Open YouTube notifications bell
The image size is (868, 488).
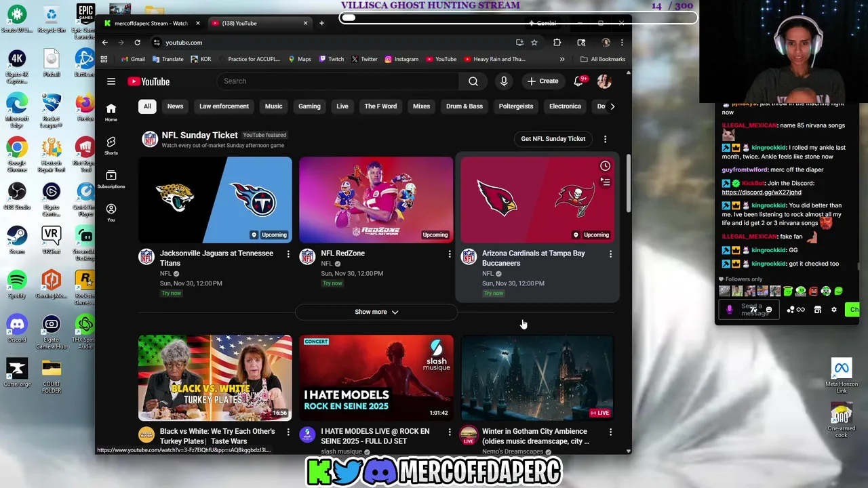point(578,81)
